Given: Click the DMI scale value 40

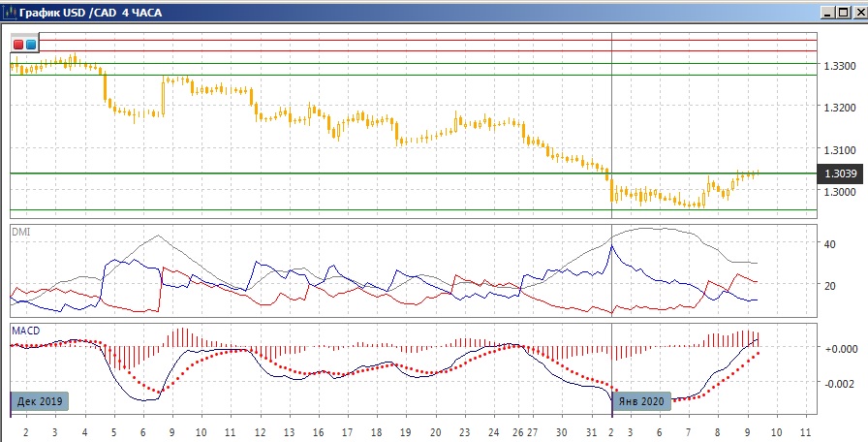Looking at the screenshot, I should click(829, 245).
